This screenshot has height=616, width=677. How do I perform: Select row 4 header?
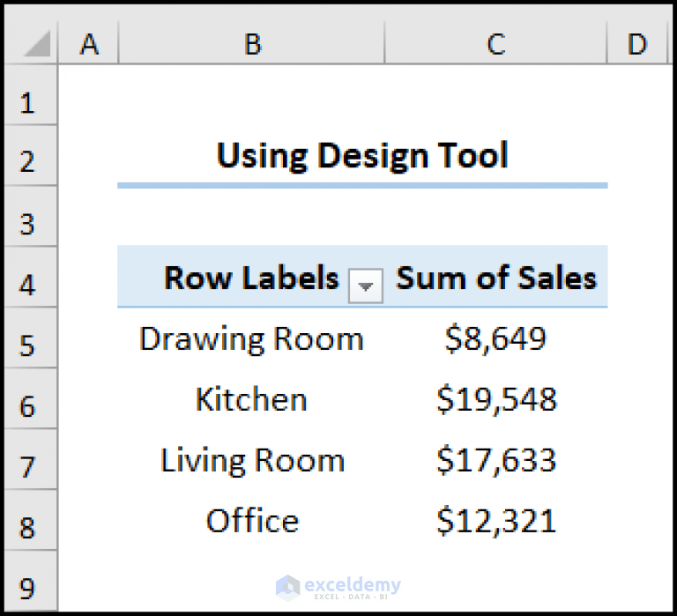pos(30,277)
